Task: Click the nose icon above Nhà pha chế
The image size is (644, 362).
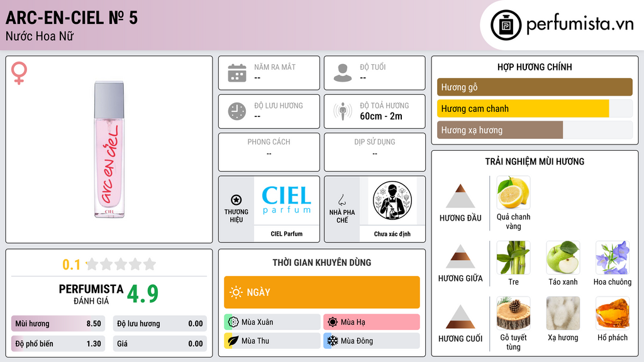Action: [x=341, y=200]
